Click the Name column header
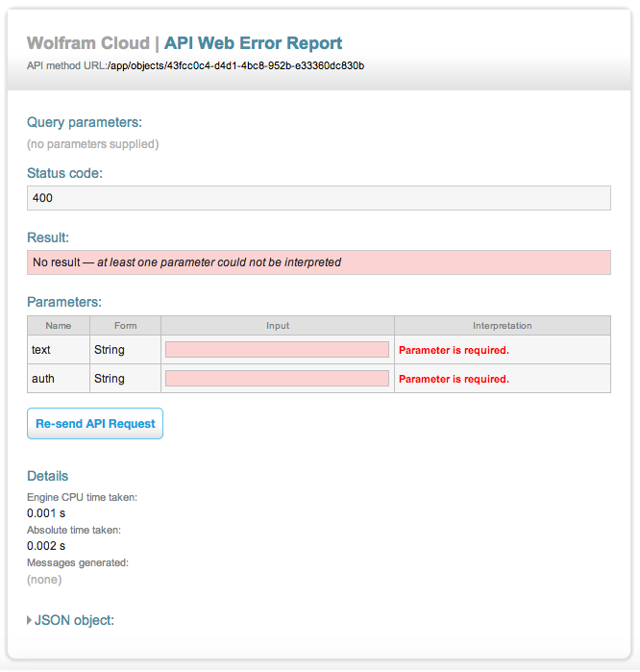Image resolution: width=640 pixels, height=672 pixels. (59, 326)
